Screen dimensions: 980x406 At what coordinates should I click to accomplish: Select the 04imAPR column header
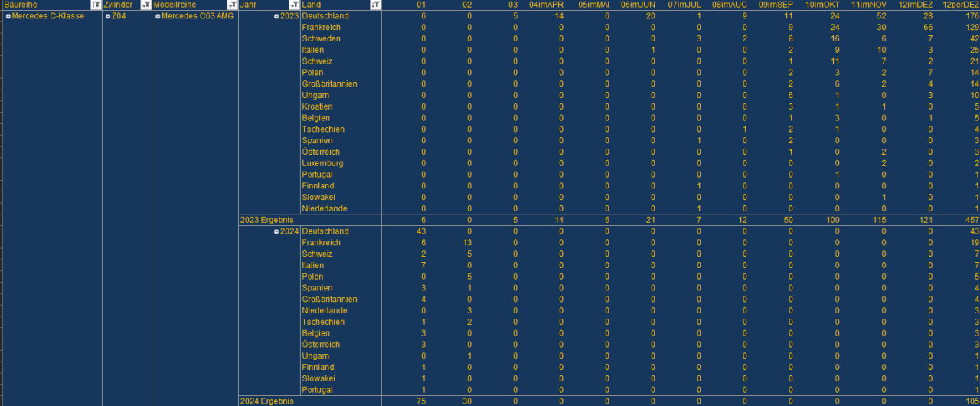pos(547,5)
